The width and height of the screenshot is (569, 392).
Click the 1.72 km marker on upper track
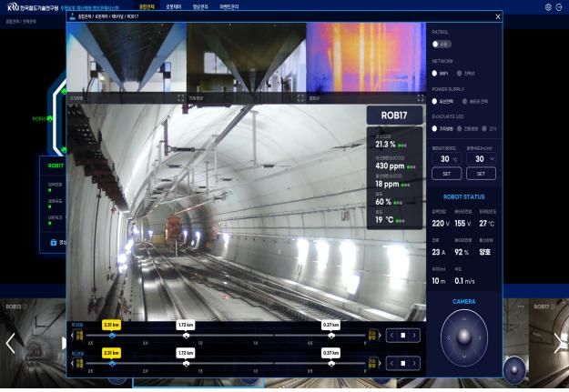[187, 325]
